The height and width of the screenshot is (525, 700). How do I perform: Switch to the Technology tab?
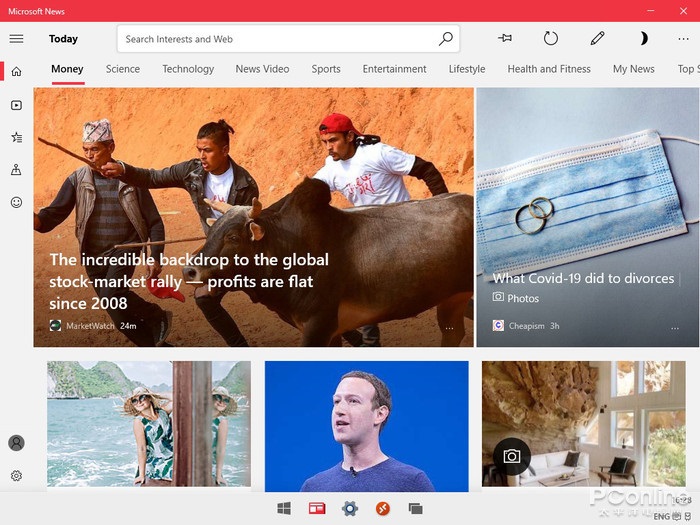188,69
